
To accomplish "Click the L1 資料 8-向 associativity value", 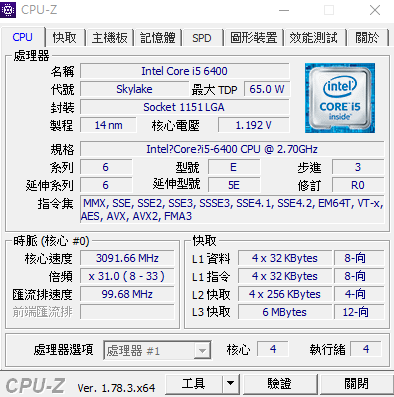I will (359, 258).
